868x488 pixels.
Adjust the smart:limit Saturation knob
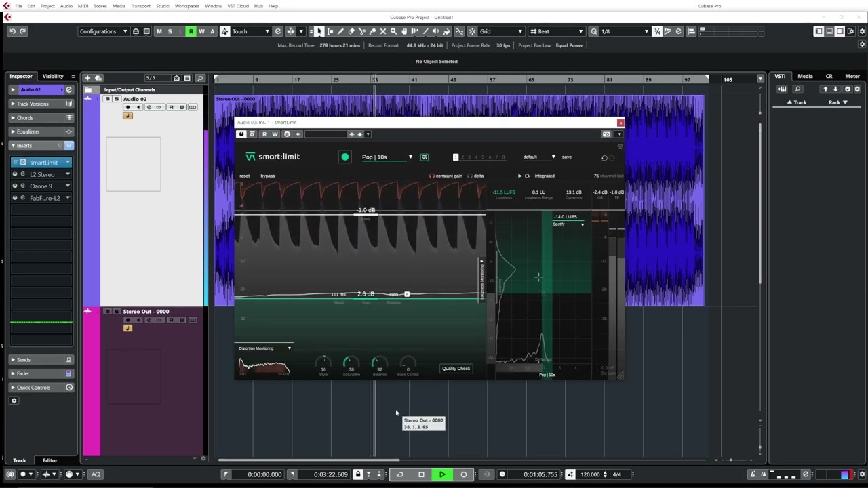pyautogui.click(x=351, y=363)
